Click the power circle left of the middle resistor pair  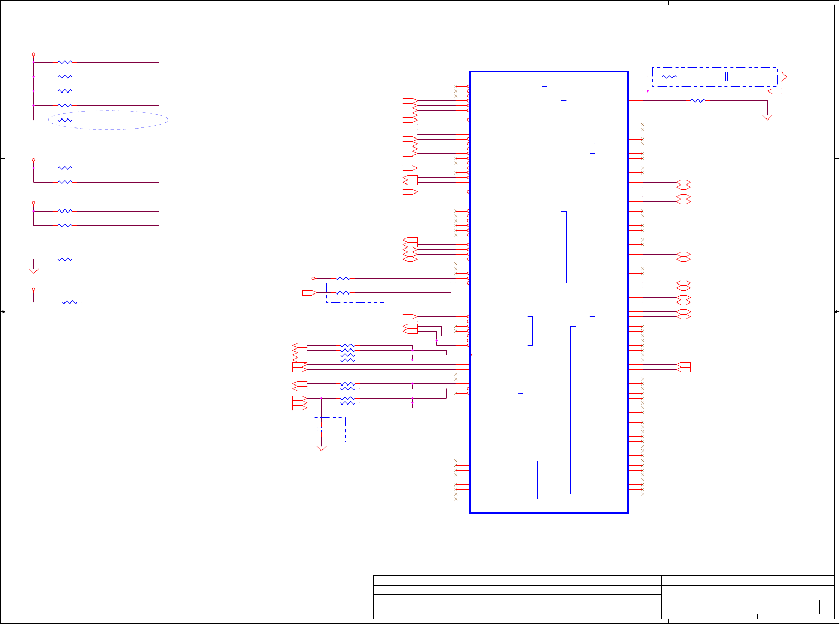(313, 278)
